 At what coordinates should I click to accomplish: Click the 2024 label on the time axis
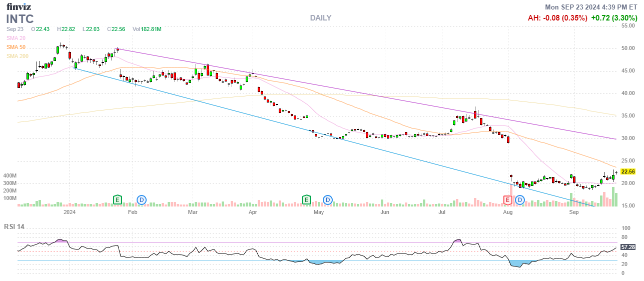[70, 212]
